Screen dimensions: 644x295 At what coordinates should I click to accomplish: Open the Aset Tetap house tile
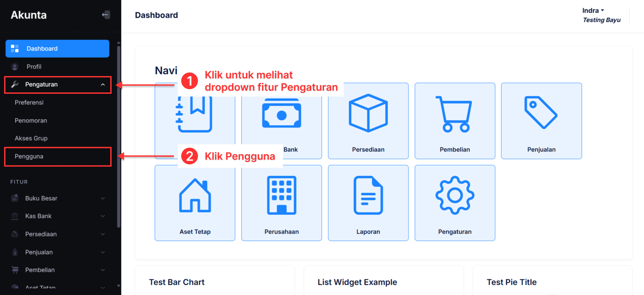[195, 203]
